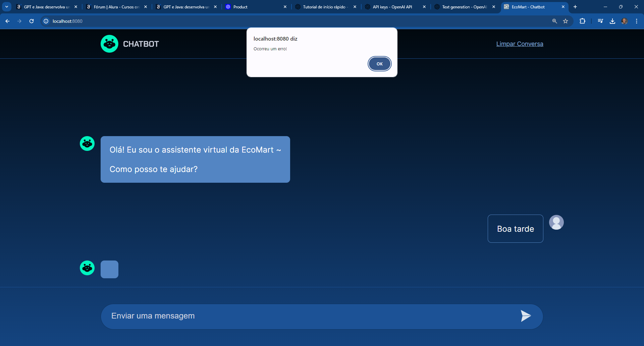Reload the localhost:8080 page

coord(32,21)
